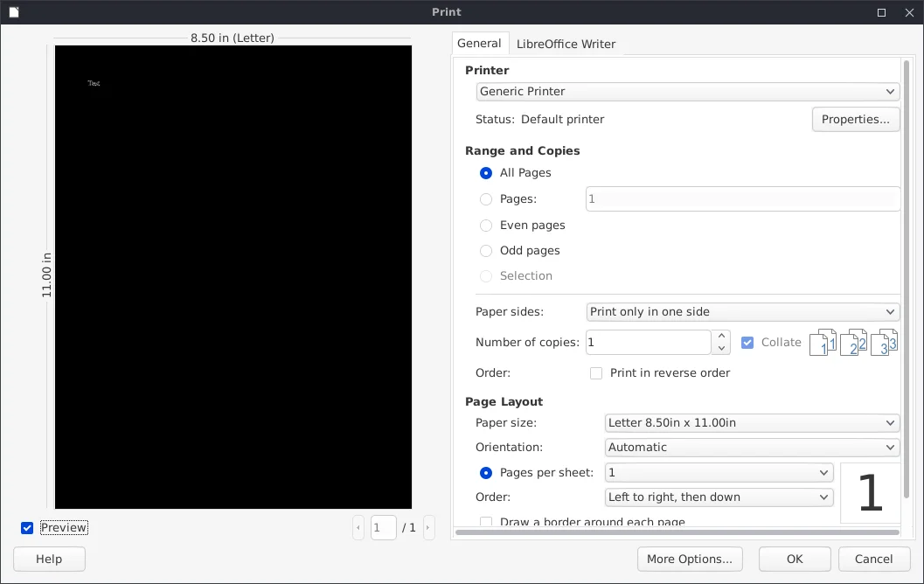Disable the Preview checkbox

(27, 527)
